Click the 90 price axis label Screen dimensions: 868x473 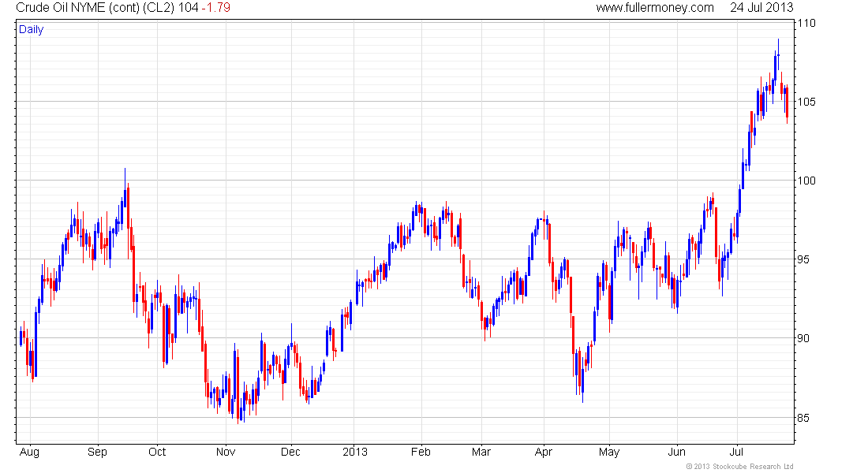(803, 338)
